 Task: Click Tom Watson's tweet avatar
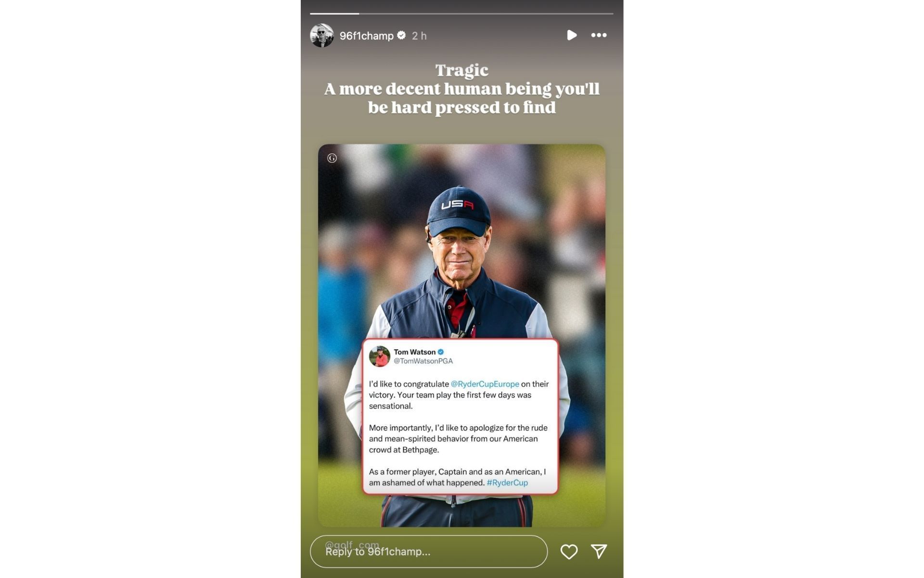[379, 356]
